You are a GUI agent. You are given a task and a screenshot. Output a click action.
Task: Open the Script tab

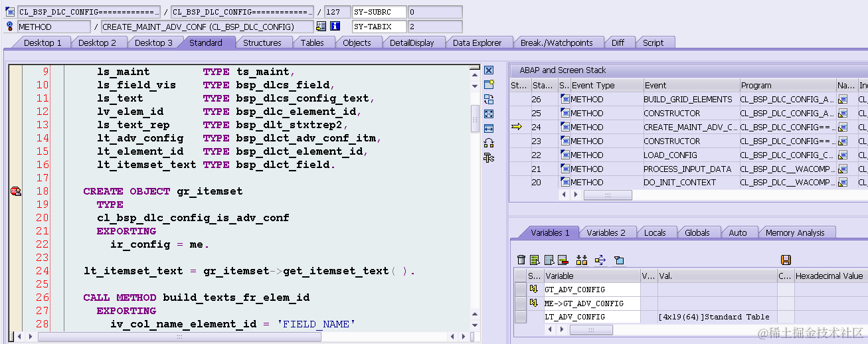pyautogui.click(x=653, y=43)
